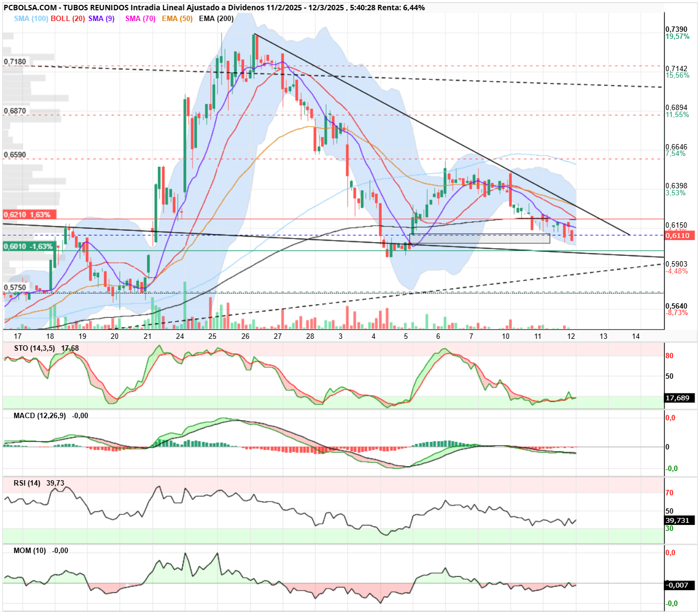
Task: Select the 7,54% percentage label
Action: [676, 153]
